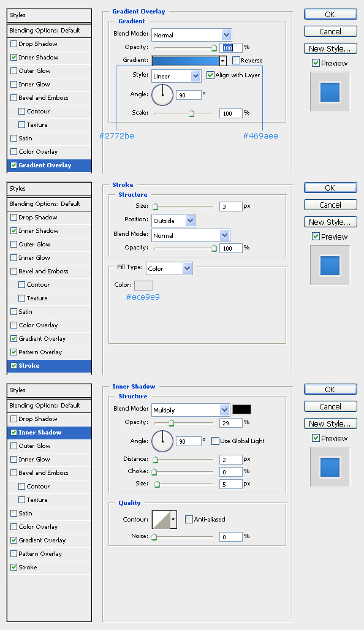Click the Stroke color swatch
The height and width of the screenshot is (630, 364).
coord(143,285)
